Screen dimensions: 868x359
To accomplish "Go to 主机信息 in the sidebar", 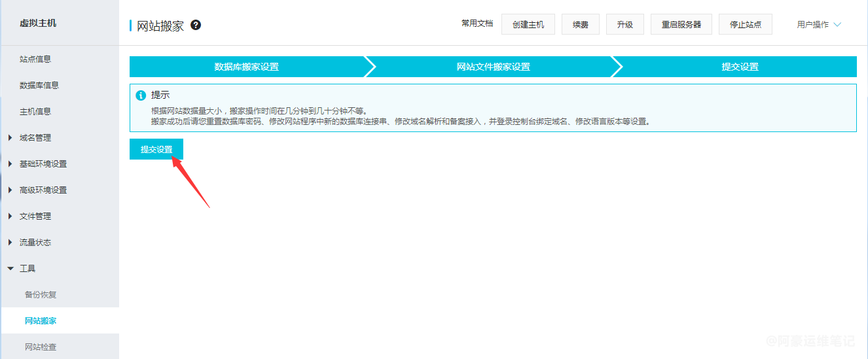I will tap(35, 111).
